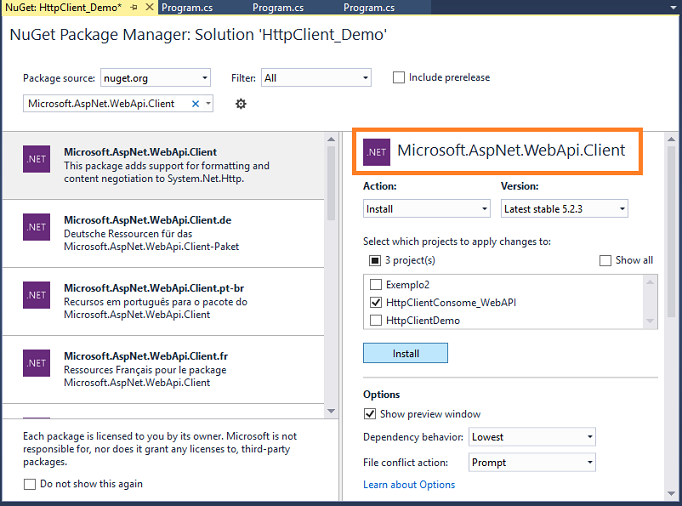Select Microsoft.AspNet.WebApi.Client package entry
Screen dimensions: 682x506
click(x=164, y=166)
